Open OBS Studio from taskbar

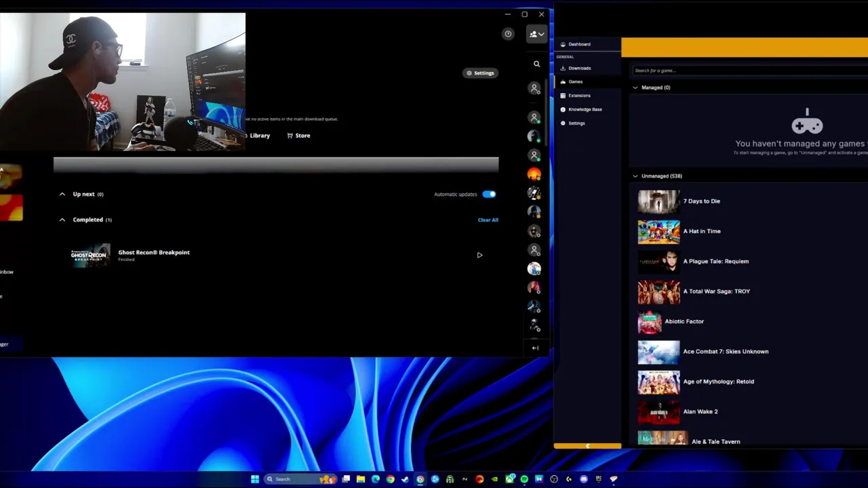553,479
